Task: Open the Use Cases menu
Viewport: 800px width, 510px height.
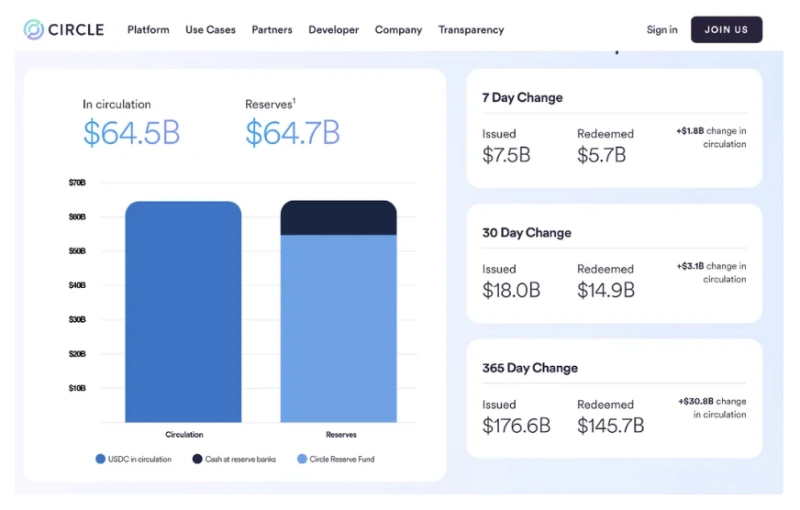Action: pyautogui.click(x=210, y=30)
